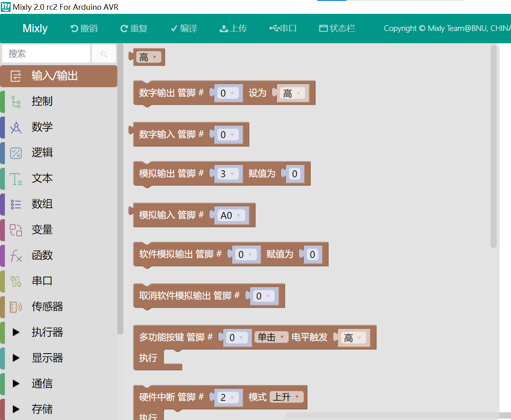Open the 文本 text category icon
Viewport: 511px width, 420px height.
[16, 178]
